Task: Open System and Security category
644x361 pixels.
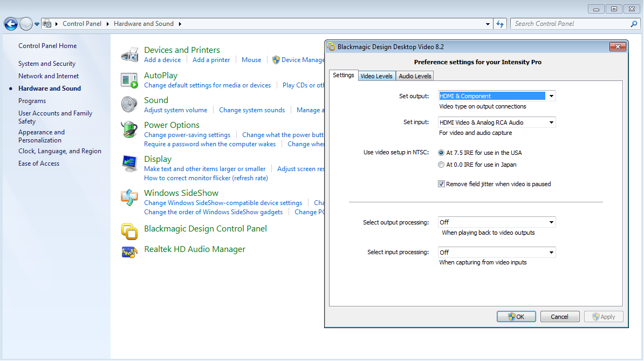Action: point(47,64)
